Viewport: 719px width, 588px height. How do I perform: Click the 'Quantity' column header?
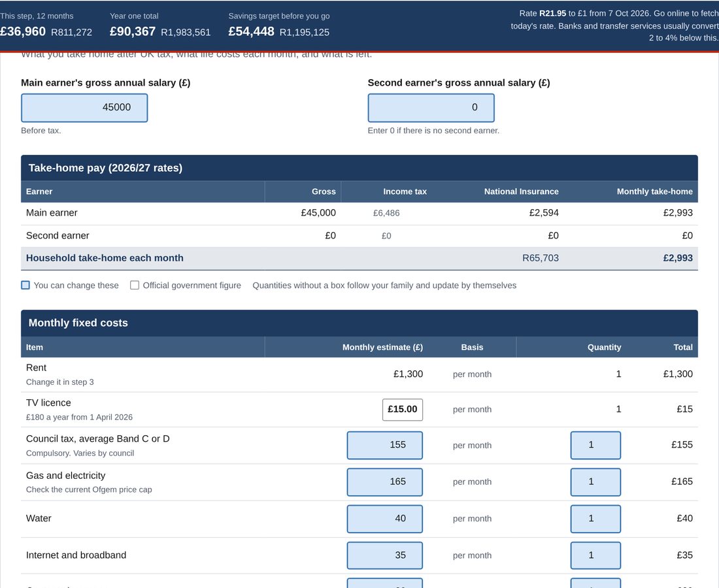click(605, 348)
